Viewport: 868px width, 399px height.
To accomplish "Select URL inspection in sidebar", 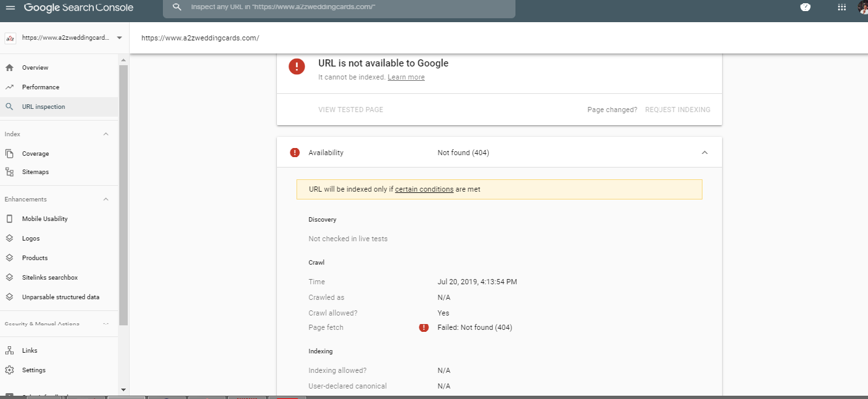I will click(59, 107).
